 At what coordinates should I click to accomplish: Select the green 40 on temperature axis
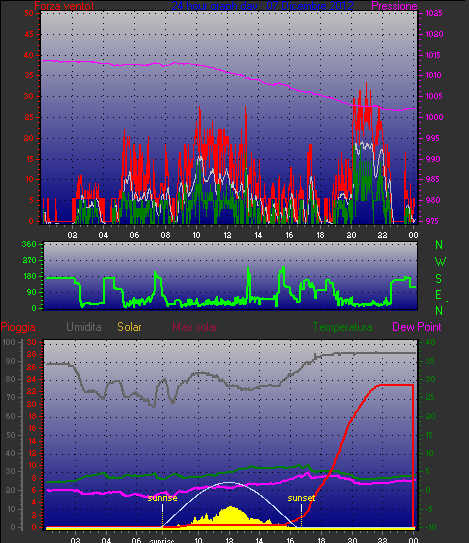point(430,342)
